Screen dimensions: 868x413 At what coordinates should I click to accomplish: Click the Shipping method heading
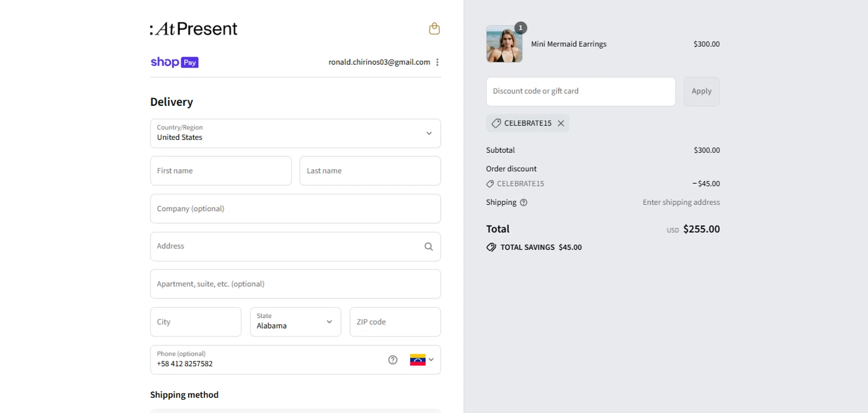coord(184,395)
